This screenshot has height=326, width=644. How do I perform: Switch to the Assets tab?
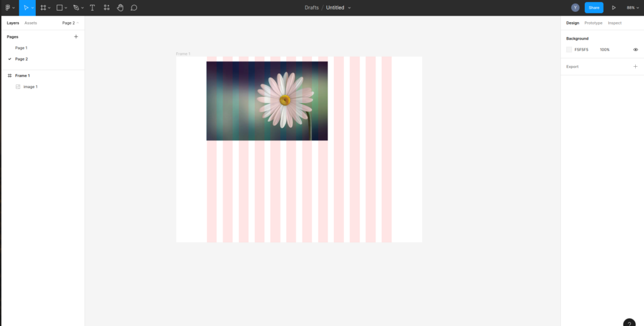tap(31, 23)
